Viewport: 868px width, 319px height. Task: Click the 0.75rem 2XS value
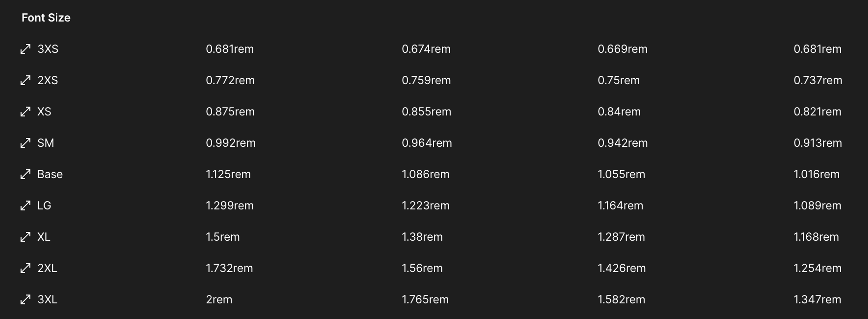coord(619,80)
